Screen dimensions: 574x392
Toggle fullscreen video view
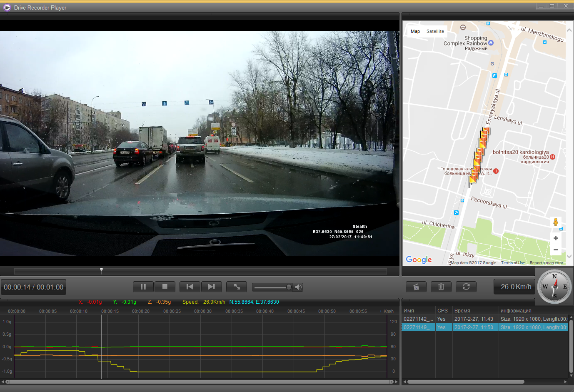click(237, 287)
